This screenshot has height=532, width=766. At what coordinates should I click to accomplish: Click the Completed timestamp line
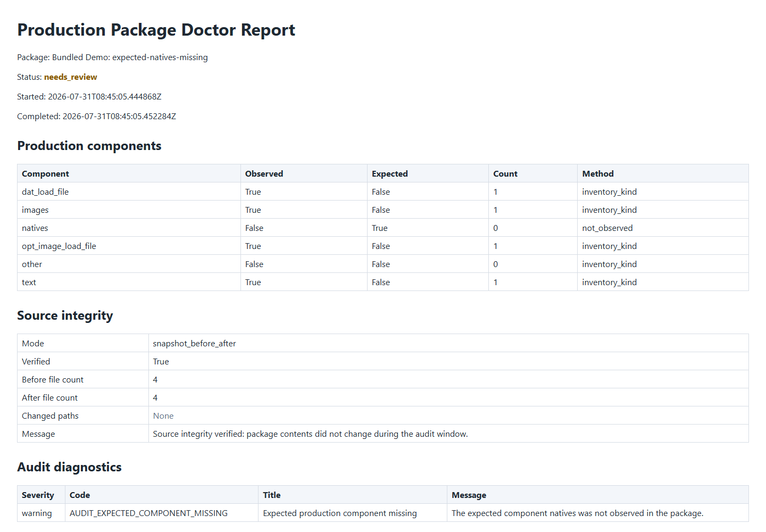[96, 117]
